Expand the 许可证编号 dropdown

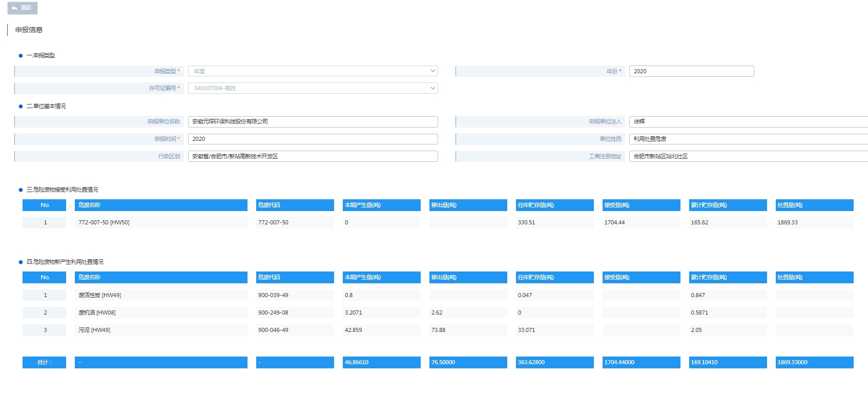pos(313,88)
